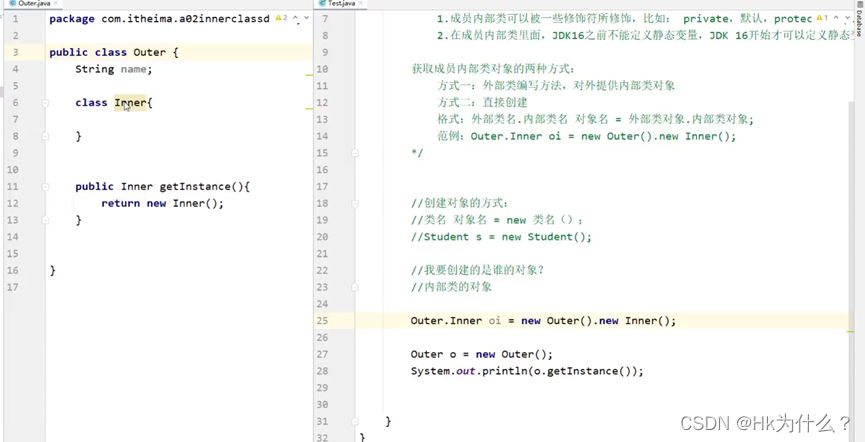Click line number 3 in Outer.java gutter
The height and width of the screenshot is (442, 865).
15,52
